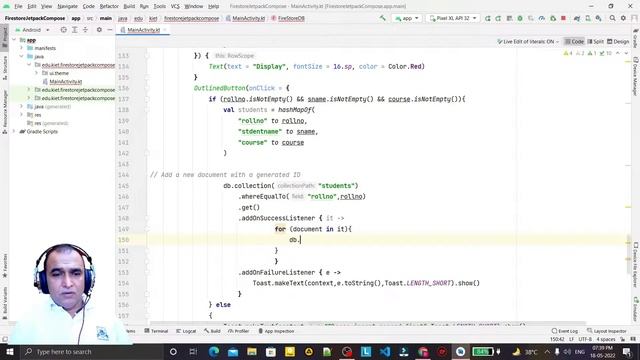Open Visual Studio Code from taskbar
This screenshot has height=360, width=640.
click(x=385, y=351)
